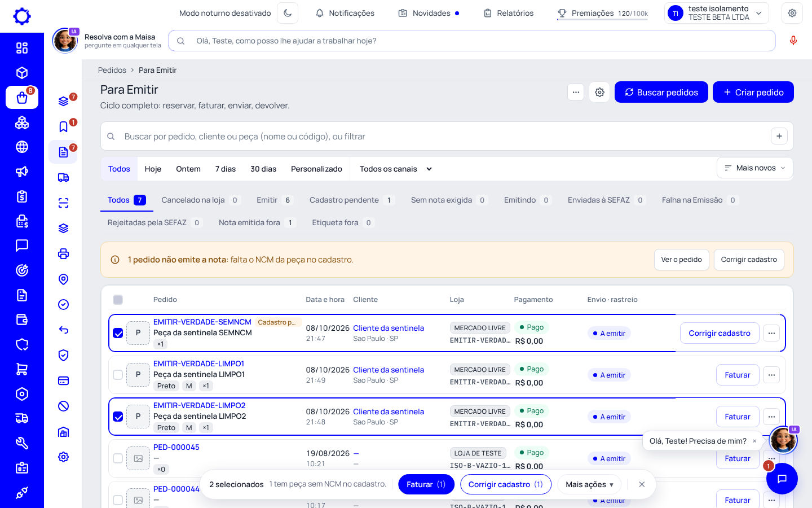Screen dimensions: 812x508
Task: Click the microphone icon beside Maisa input
Action: point(793,41)
